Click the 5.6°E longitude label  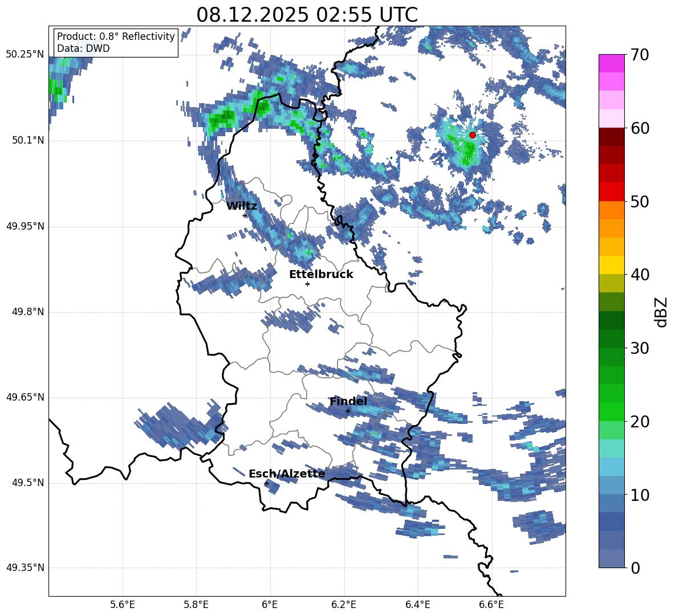click(123, 605)
